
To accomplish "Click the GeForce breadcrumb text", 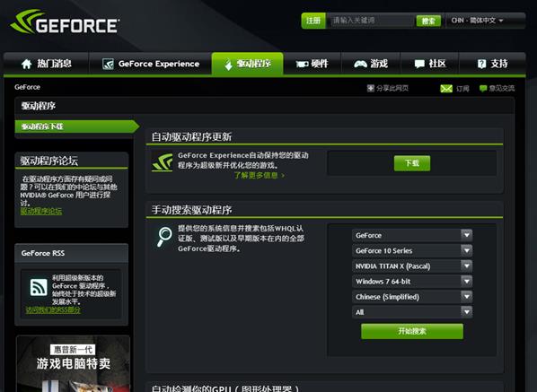I will click(x=28, y=87).
